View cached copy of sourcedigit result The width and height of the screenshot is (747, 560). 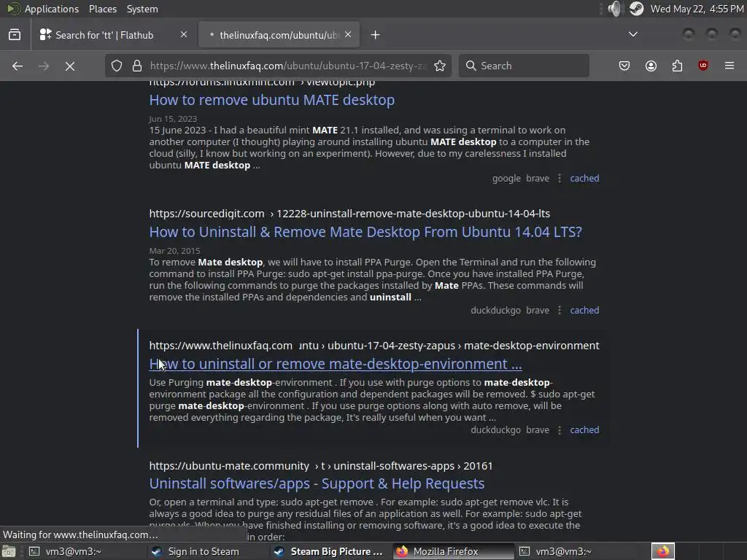584,310
